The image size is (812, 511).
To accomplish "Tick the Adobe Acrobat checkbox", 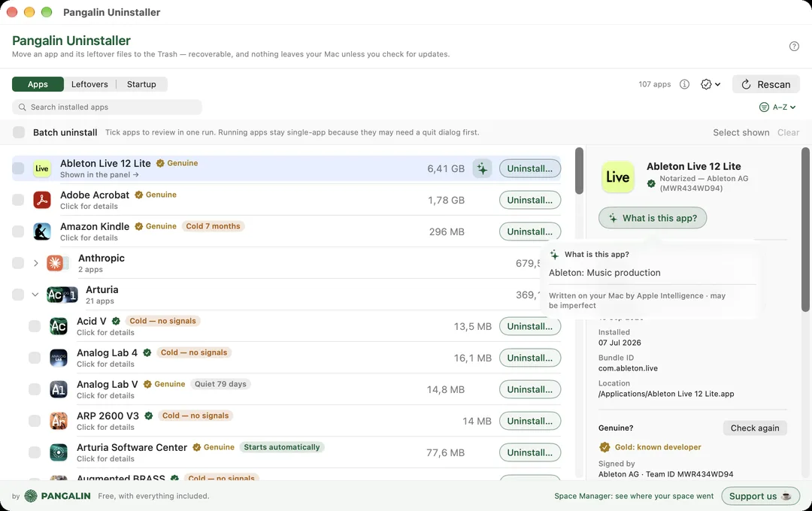I will [18, 201].
